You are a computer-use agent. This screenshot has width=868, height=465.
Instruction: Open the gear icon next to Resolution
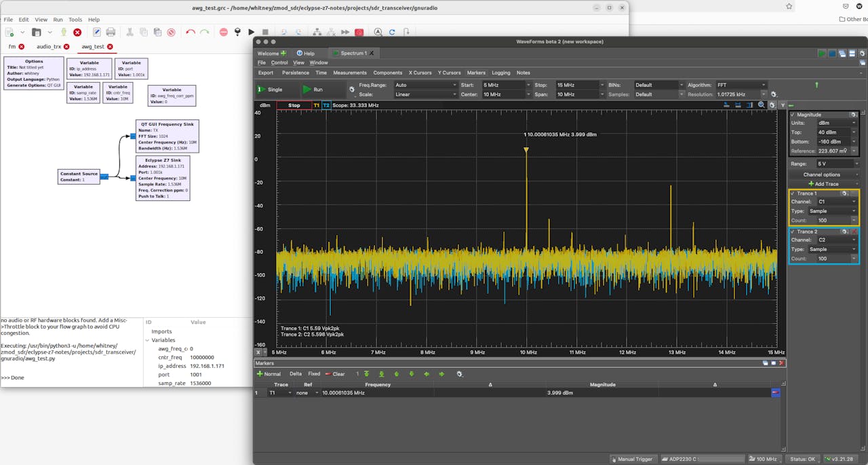coord(774,94)
